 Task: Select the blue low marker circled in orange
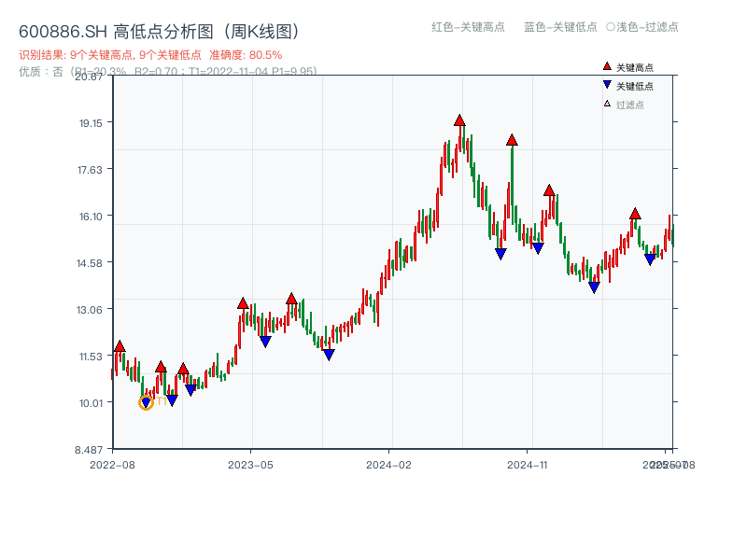pos(146,403)
